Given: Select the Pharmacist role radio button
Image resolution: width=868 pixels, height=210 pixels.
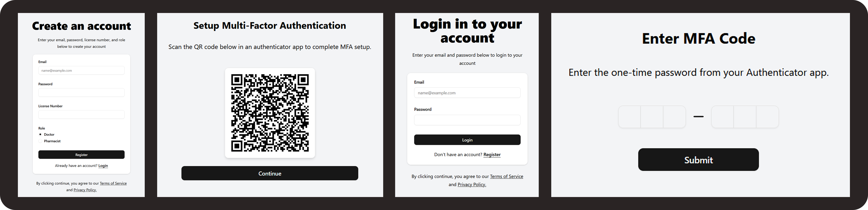Looking at the screenshot, I should click(x=40, y=141).
